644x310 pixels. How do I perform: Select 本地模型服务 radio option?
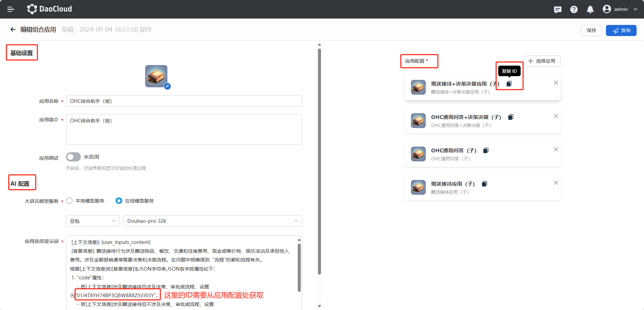(69, 201)
